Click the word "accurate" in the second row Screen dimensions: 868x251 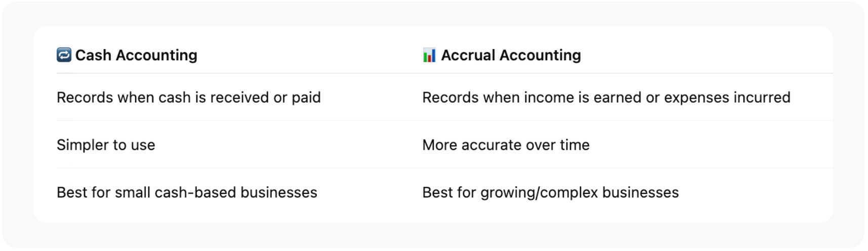(x=491, y=145)
